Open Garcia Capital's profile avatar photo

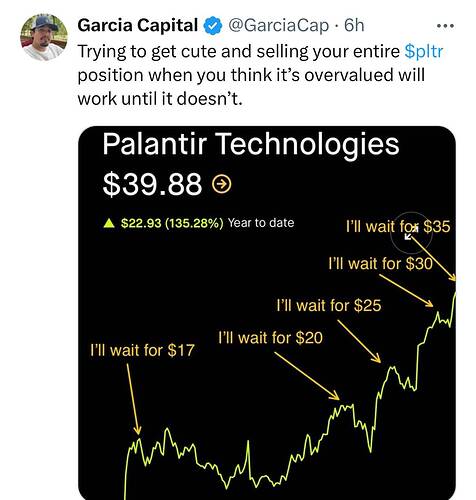click(44, 37)
